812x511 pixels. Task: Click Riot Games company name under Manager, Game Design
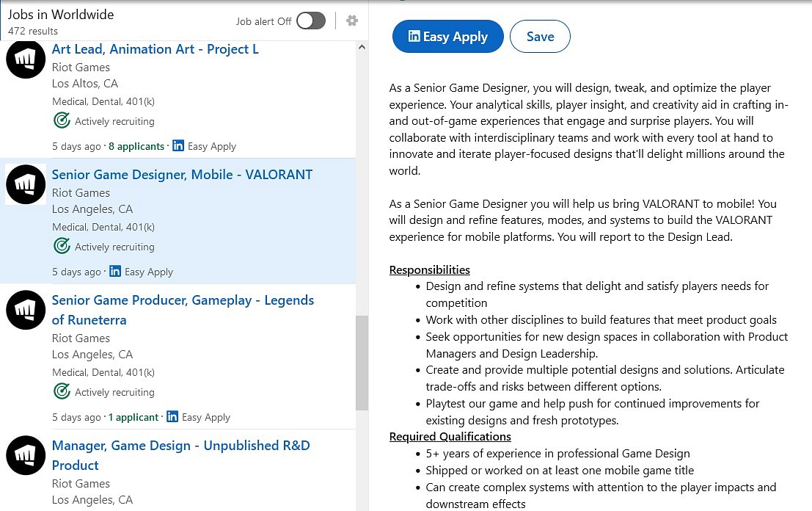pos(81,484)
